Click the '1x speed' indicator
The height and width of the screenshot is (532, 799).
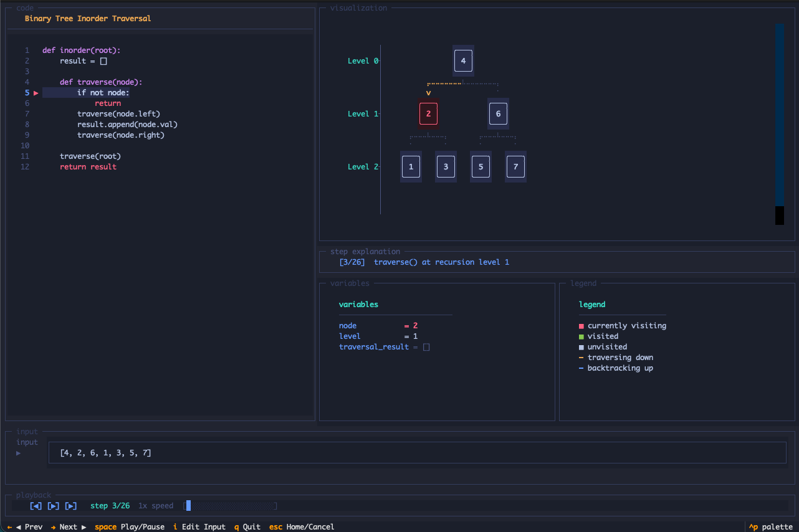(156, 506)
